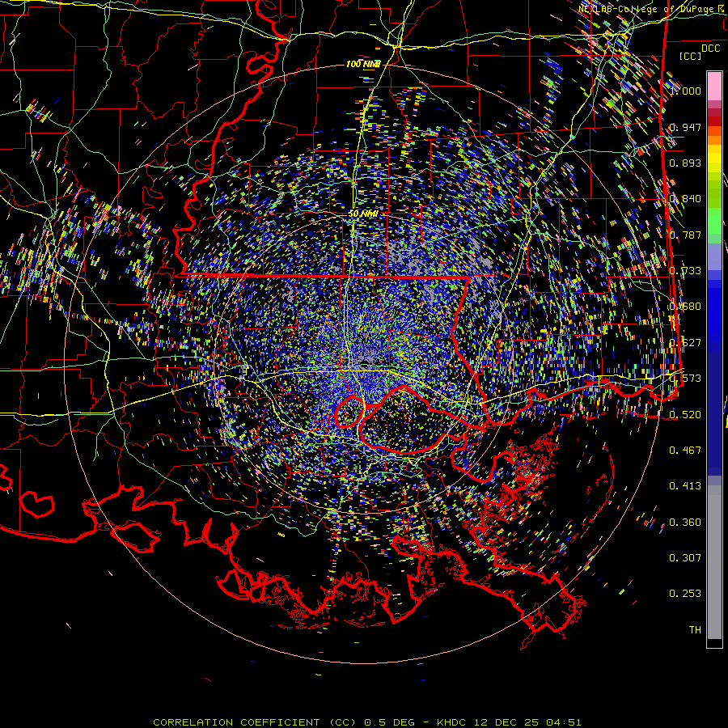Image resolution: width=728 pixels, height=728 pixels.
Task: Click the 0.893 color scale value
Action: pyautogui.click(x=685, y=163)
